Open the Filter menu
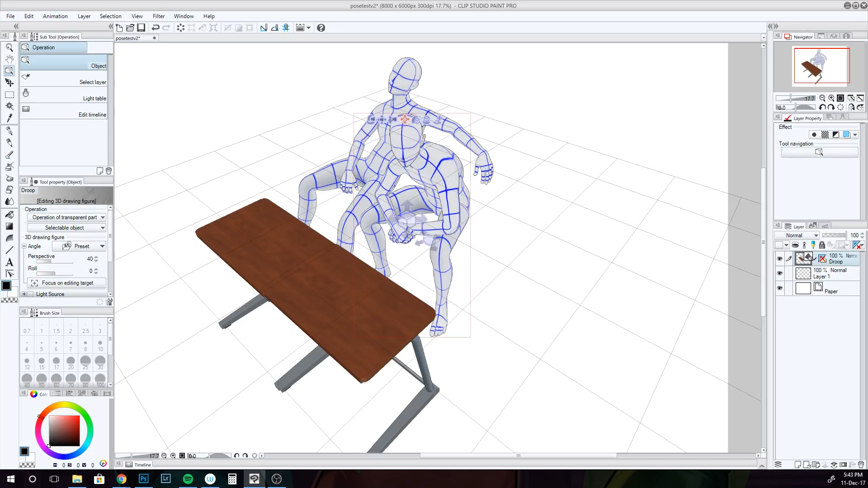 158,16
